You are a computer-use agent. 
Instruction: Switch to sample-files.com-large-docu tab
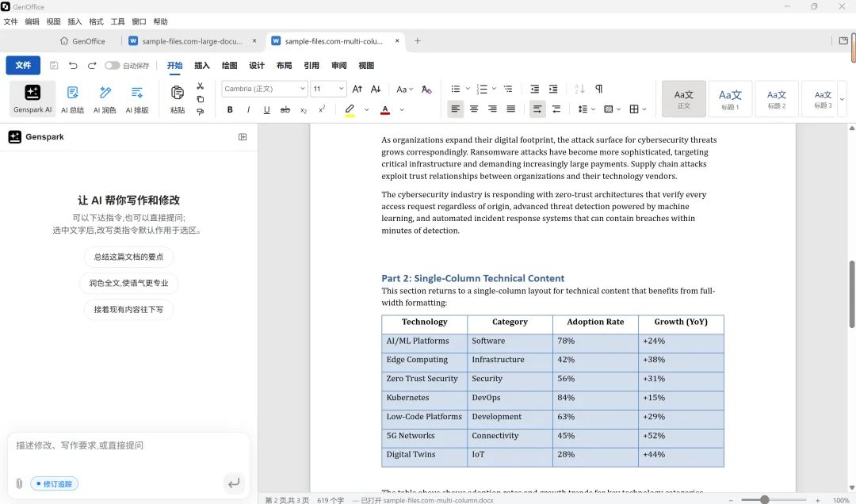[192, 41]
